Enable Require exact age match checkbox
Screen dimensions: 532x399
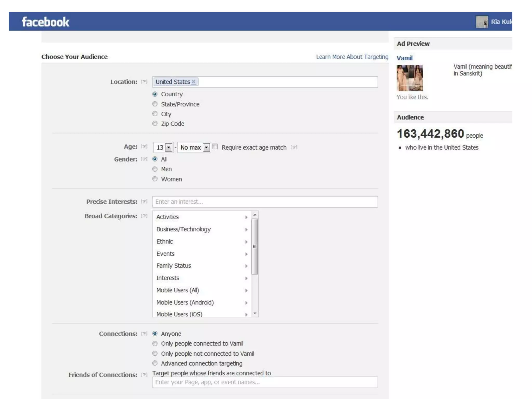click(215, 147)
